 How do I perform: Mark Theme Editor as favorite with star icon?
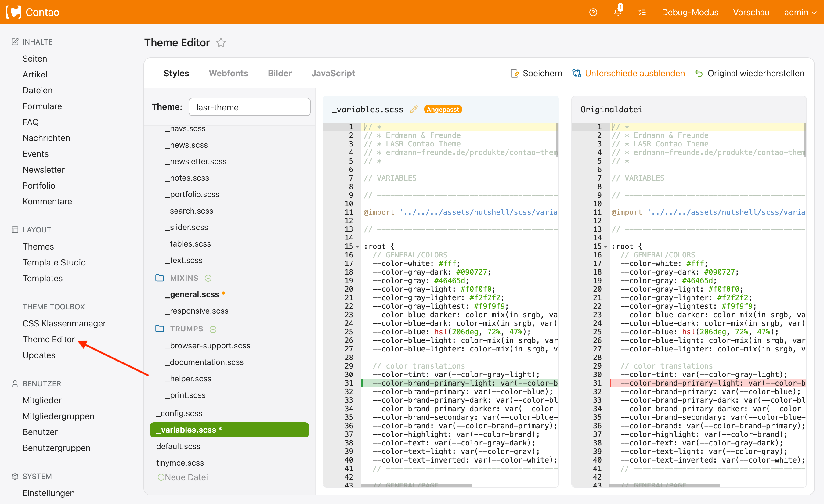[221, 43]
